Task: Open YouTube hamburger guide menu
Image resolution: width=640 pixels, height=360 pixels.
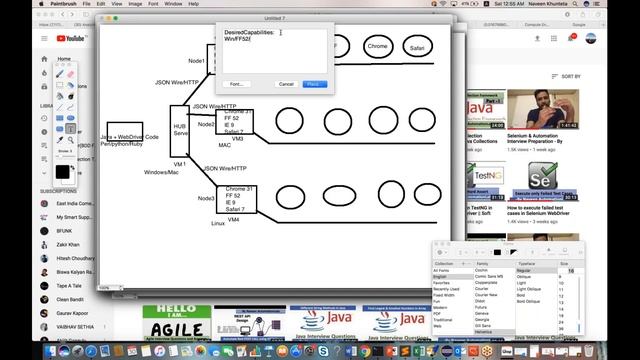Action: [44, 38]
